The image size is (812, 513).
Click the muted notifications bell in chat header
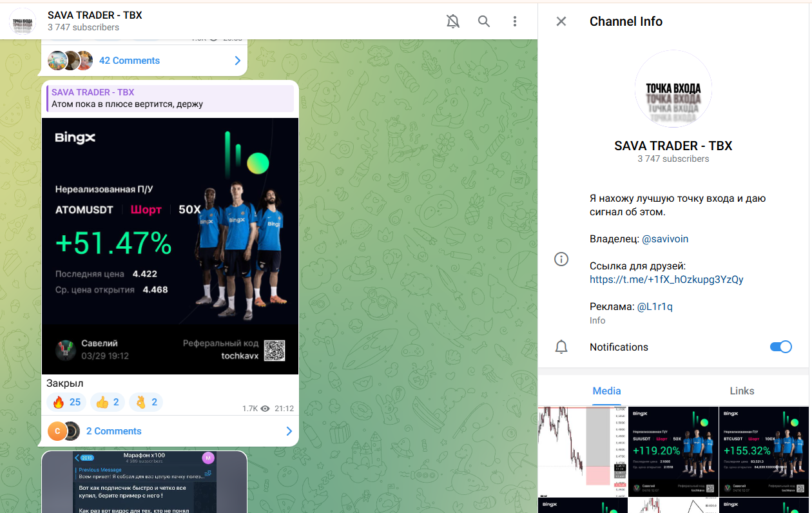(453, 21)
